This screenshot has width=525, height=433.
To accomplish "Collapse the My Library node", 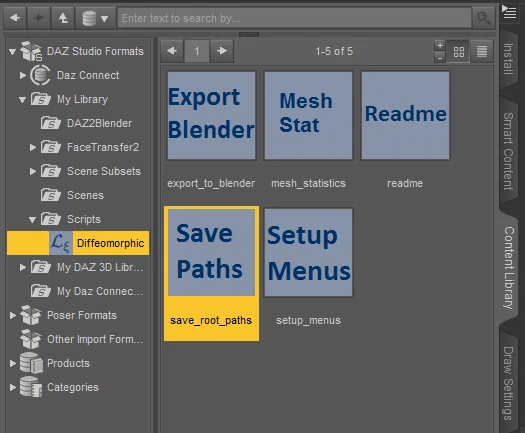I will [x=22, y=99].
